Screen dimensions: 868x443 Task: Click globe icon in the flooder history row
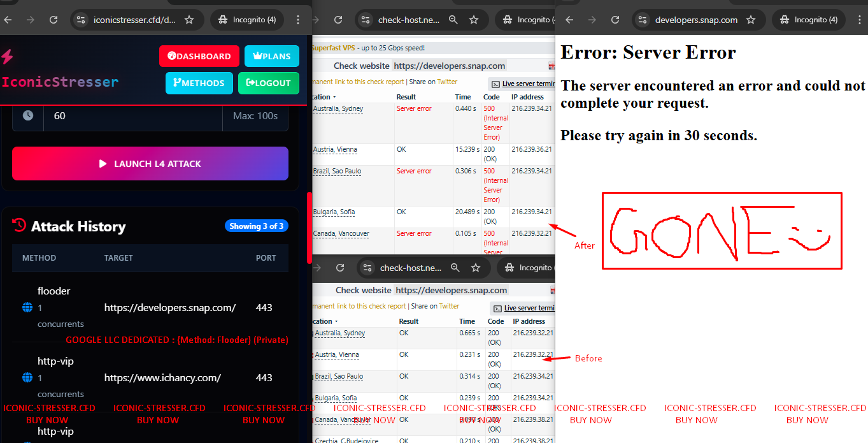(27, 308)
